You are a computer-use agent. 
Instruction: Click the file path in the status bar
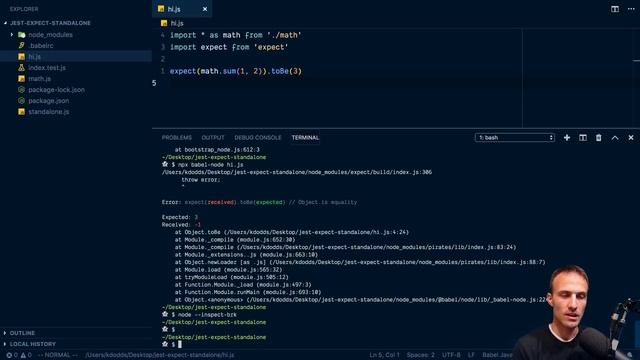[x=160, y=355]
